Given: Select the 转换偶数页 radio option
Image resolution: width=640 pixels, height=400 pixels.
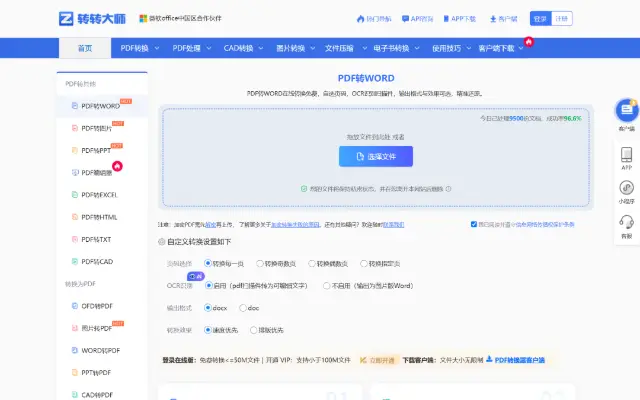Looking at the screenshot, I should coord(312,263).
